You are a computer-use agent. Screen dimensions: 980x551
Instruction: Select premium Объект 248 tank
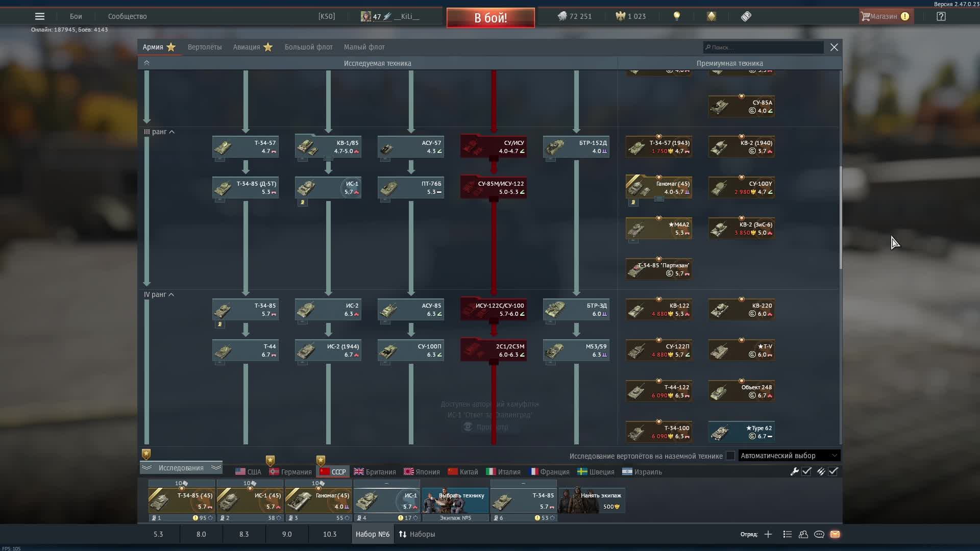(742, 391)
